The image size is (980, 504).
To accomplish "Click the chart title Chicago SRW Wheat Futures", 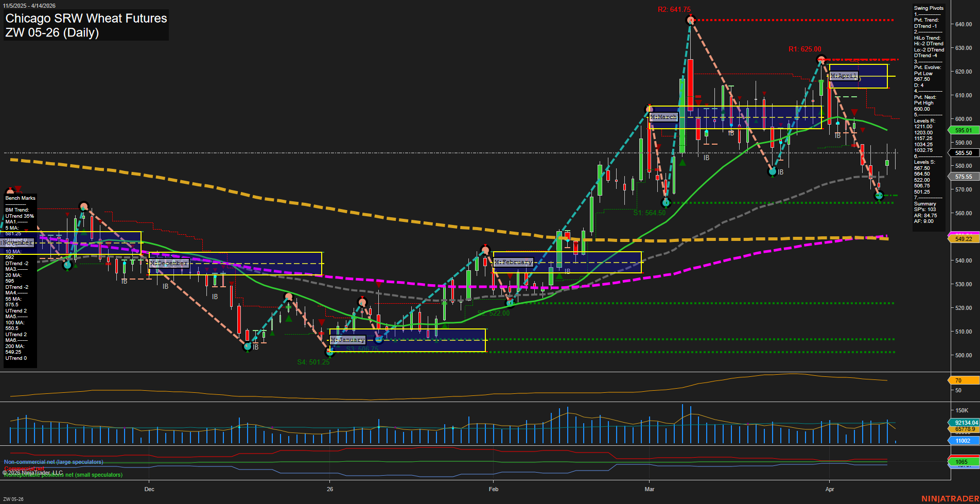I will pyautogui.click(x=85, y=19).
